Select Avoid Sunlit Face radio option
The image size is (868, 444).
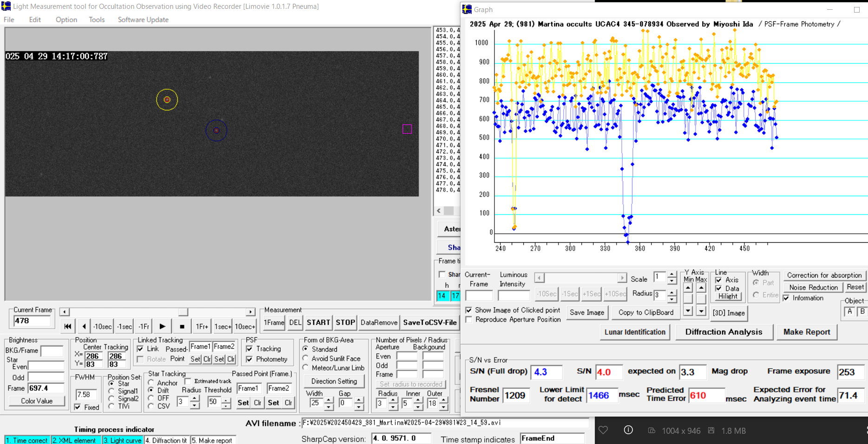(306, 358)
